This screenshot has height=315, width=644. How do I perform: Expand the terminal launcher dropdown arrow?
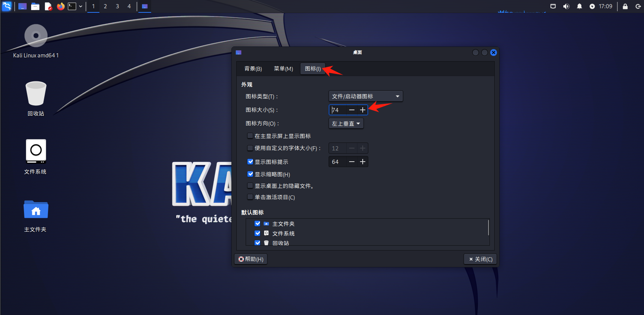click(x=81, y=6)
